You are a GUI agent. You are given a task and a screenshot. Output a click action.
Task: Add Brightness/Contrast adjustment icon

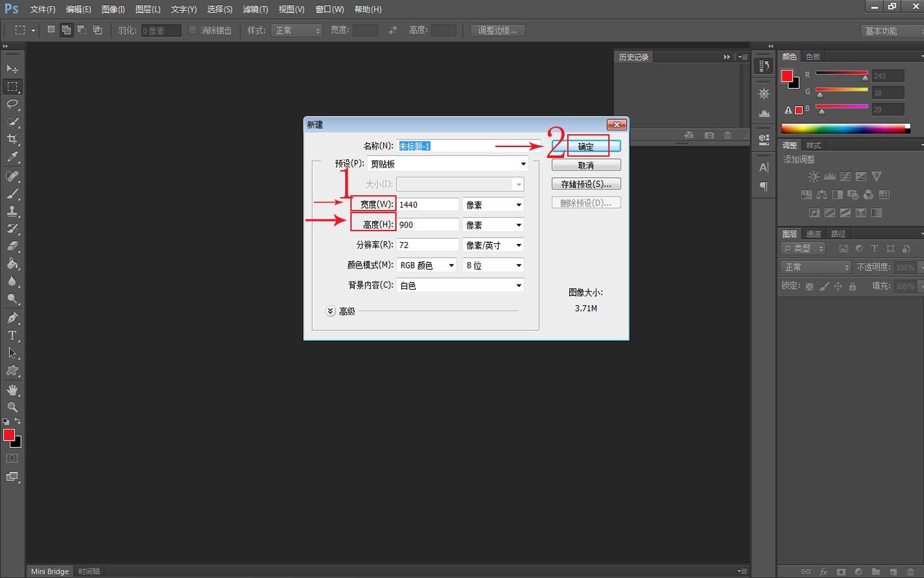click(814, 177)
